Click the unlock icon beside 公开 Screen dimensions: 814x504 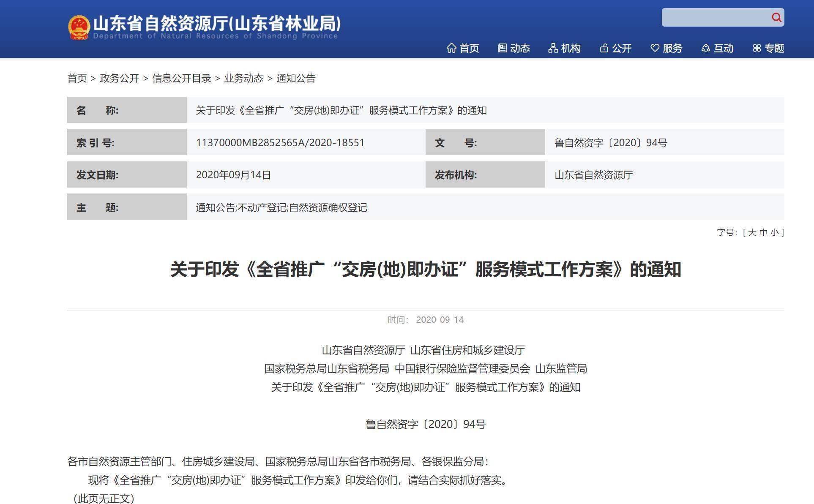coord(604,48)
